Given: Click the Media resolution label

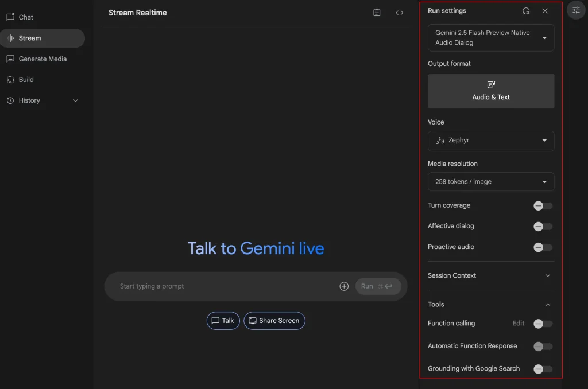Looking at the screenshot, I should (x=452, y=164).
